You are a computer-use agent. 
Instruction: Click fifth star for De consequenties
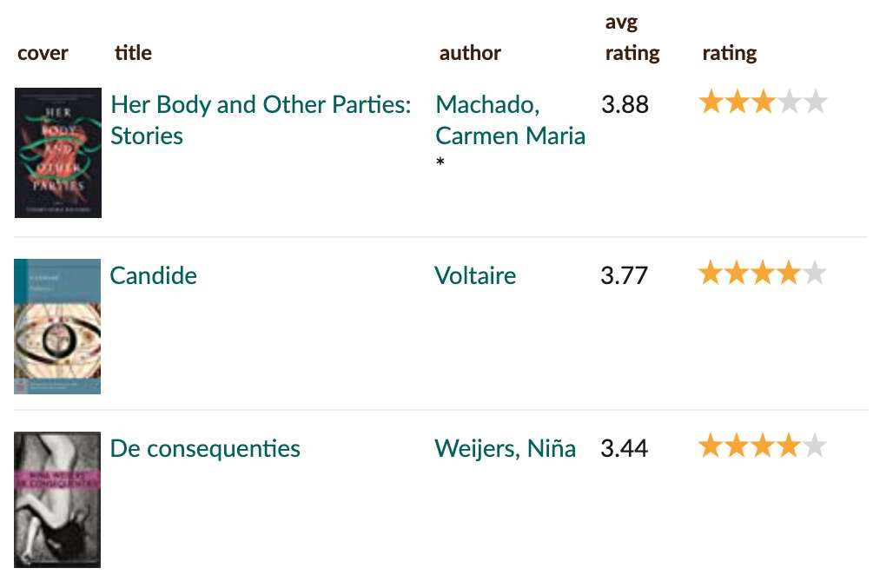click(x=815, y=446)
